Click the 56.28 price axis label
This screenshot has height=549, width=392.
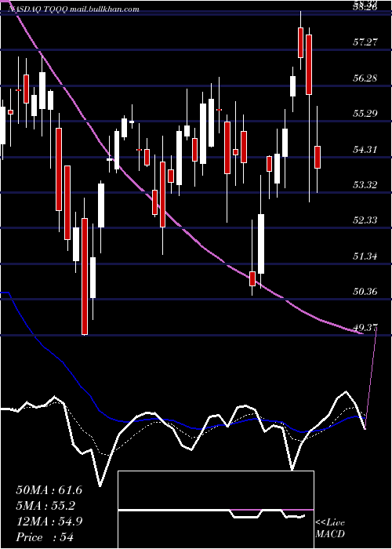[365, 78]
